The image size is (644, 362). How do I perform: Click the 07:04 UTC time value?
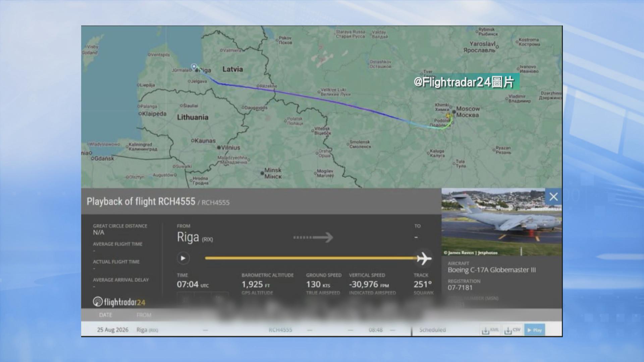tap(193, 285)
